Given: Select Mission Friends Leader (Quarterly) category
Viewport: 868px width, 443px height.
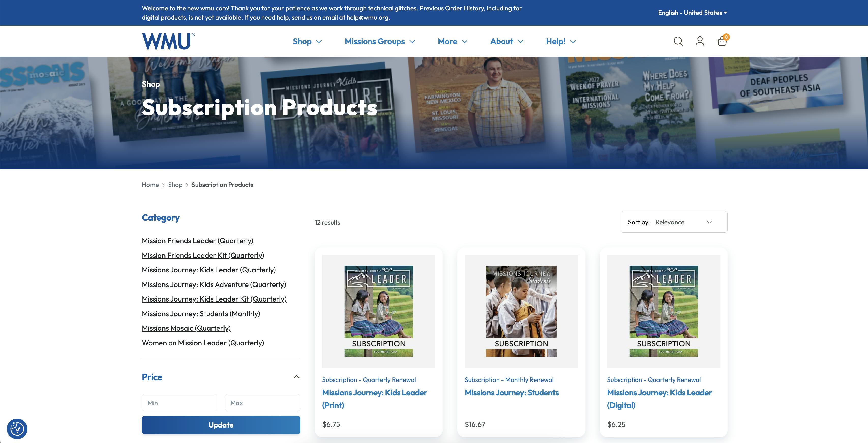Looking at the screenshot, I should (x=198, y=241).
